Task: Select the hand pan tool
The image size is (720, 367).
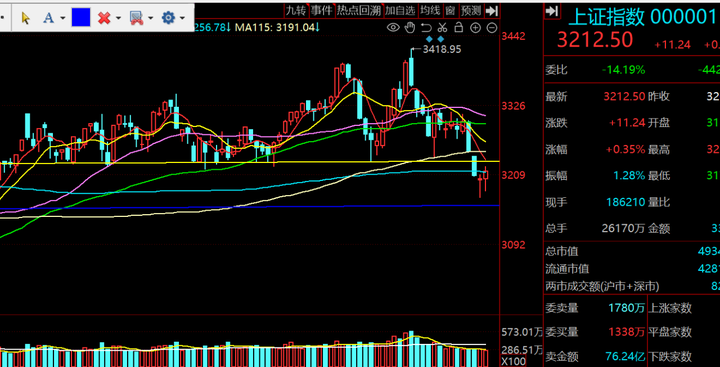Action: (x=410, y=28)
